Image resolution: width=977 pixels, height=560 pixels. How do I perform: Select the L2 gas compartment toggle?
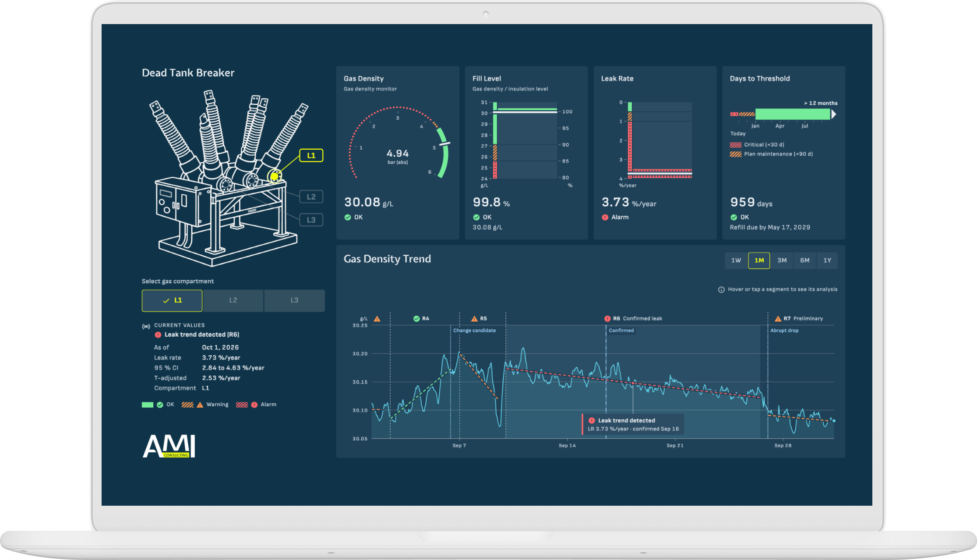coord(233,301)
